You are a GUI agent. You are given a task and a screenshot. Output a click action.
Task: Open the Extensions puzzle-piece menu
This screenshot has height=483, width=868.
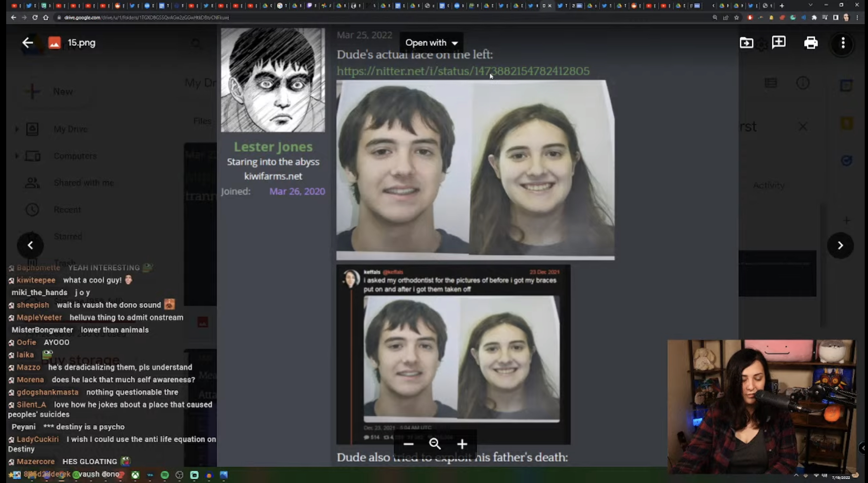[x=814, y=17]
